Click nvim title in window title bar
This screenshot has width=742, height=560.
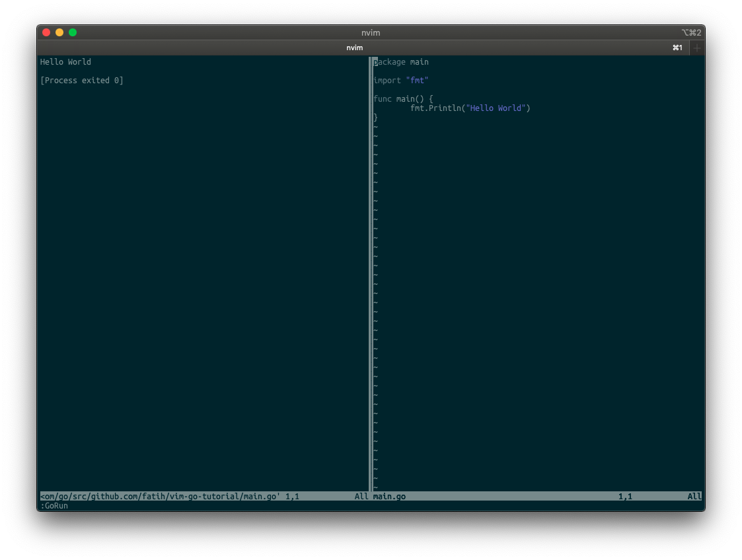(371, 32)
